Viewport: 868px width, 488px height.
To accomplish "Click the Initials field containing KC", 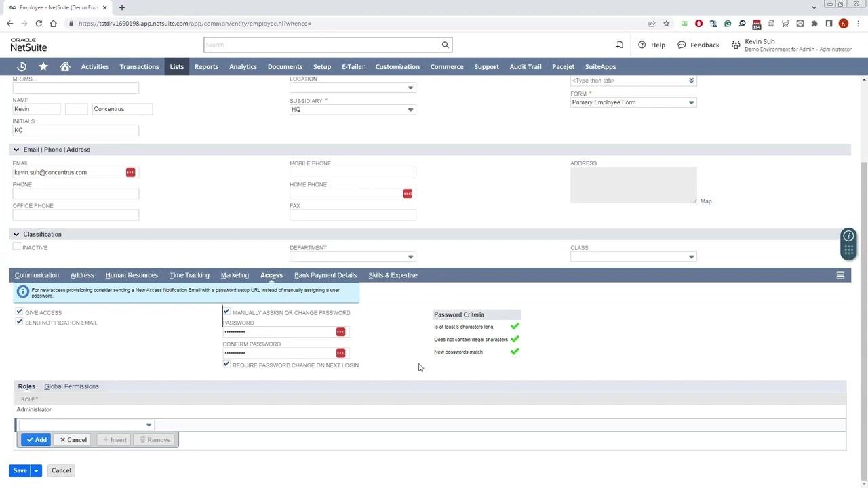I will click(x=76, y=130).
